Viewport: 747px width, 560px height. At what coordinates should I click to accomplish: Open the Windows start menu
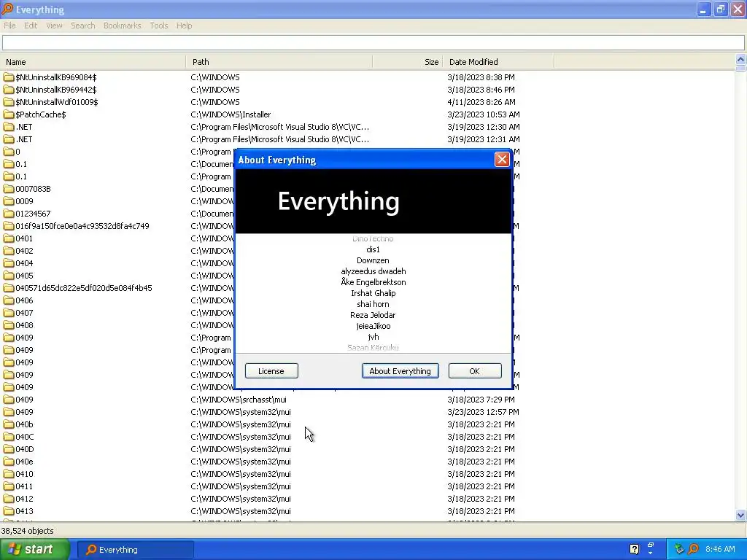coord(35,549)
